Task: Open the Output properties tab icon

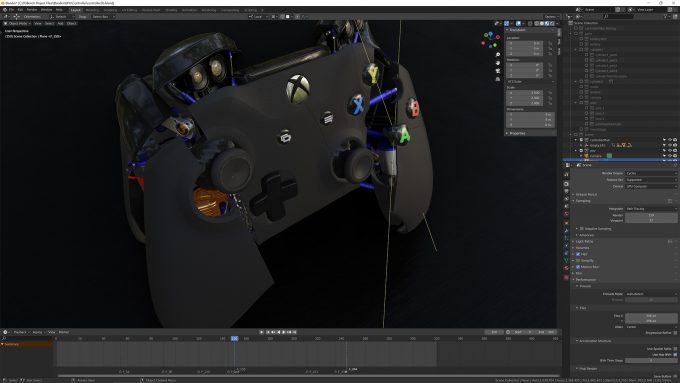Action: tap(566, 191)
